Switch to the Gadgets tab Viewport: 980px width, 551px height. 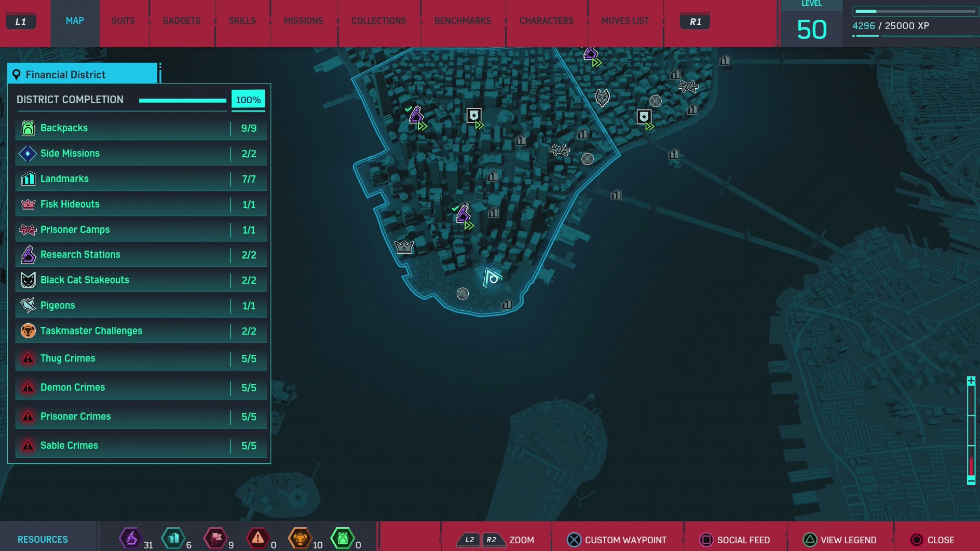click(x=182, y=21)
